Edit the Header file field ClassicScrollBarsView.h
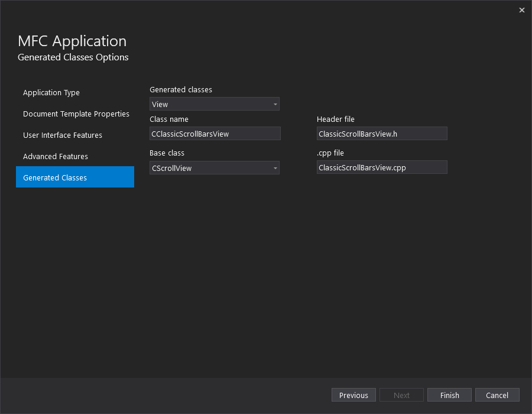The width and height of the screenshot is (532, 414). click(382, 134)
